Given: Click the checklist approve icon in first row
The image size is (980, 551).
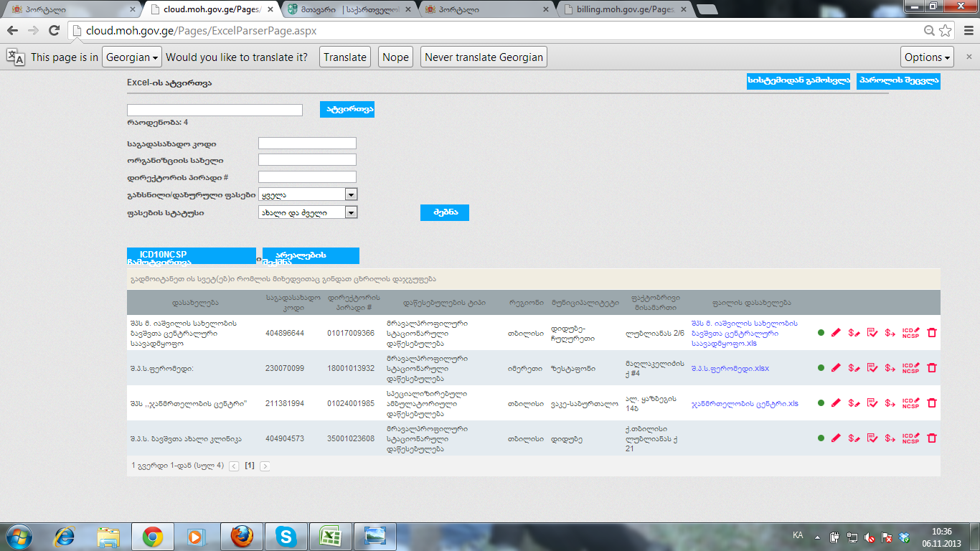Looking at the screenshot, I should (x=872, y=333).
